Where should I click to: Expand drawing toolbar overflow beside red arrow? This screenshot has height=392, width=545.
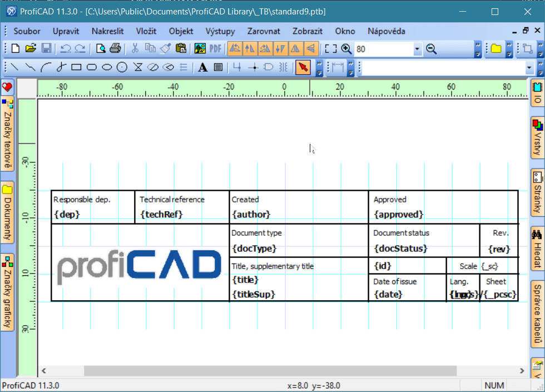(319, 67)
